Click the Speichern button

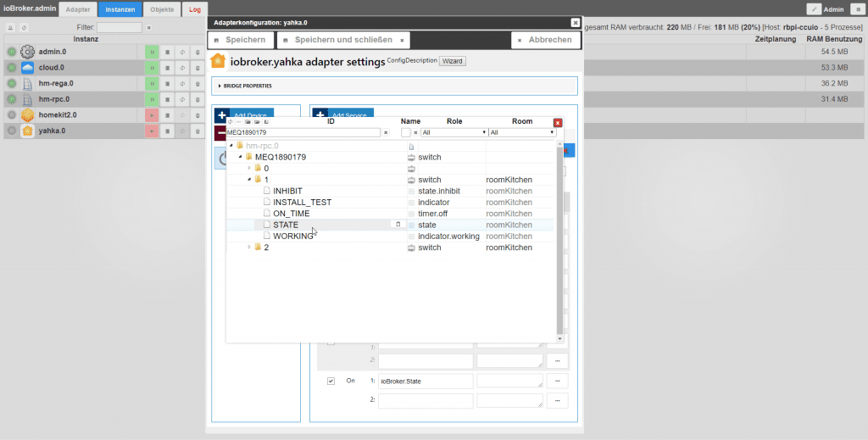pyautogui.click(x=240, y=40)
